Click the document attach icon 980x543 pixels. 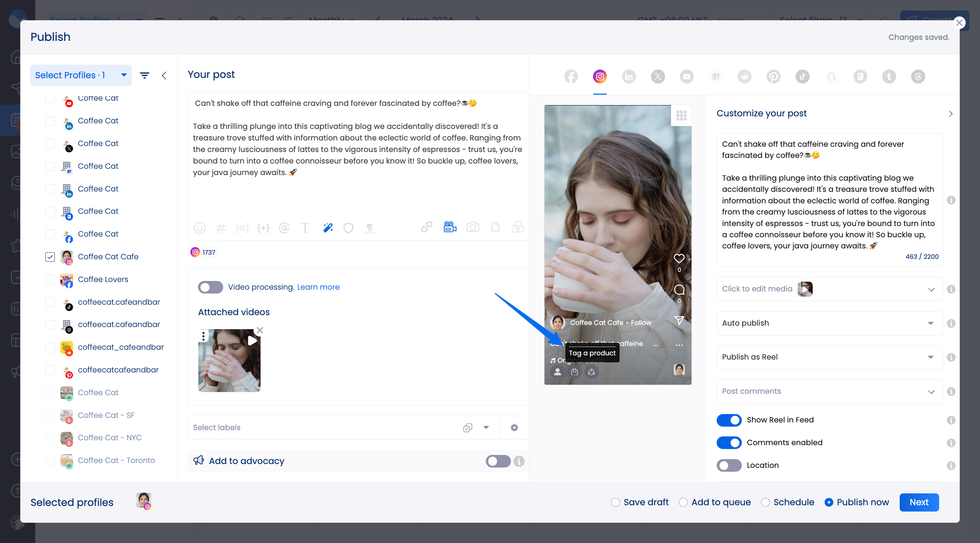click(x=495, y=227)
